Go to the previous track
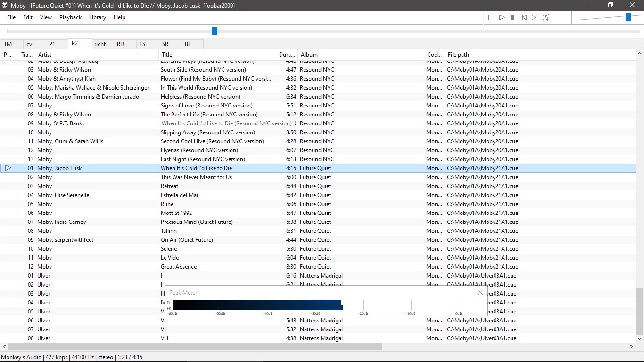Screen dimensions: 644x362 click(x=524, y=17)
